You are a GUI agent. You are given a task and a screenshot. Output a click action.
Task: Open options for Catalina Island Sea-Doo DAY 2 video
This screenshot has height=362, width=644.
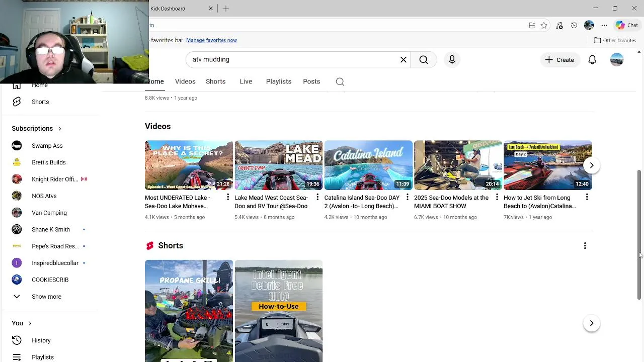coord(407,197)
